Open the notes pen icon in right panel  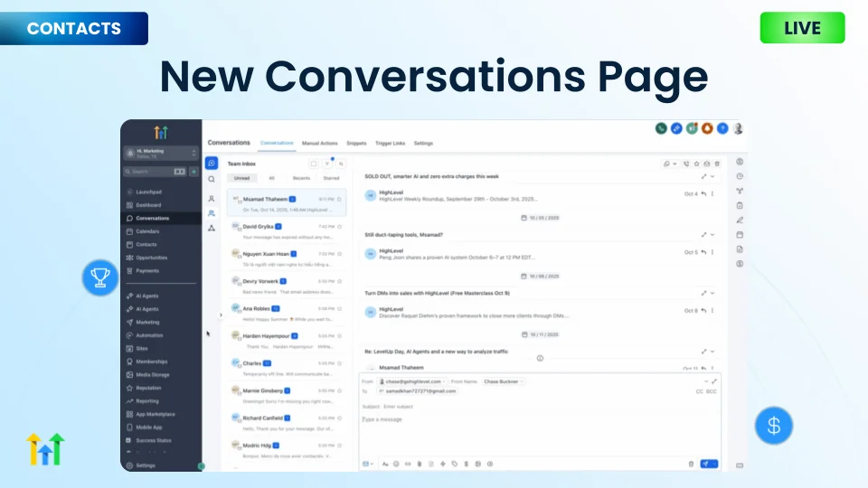pos(740,221)
